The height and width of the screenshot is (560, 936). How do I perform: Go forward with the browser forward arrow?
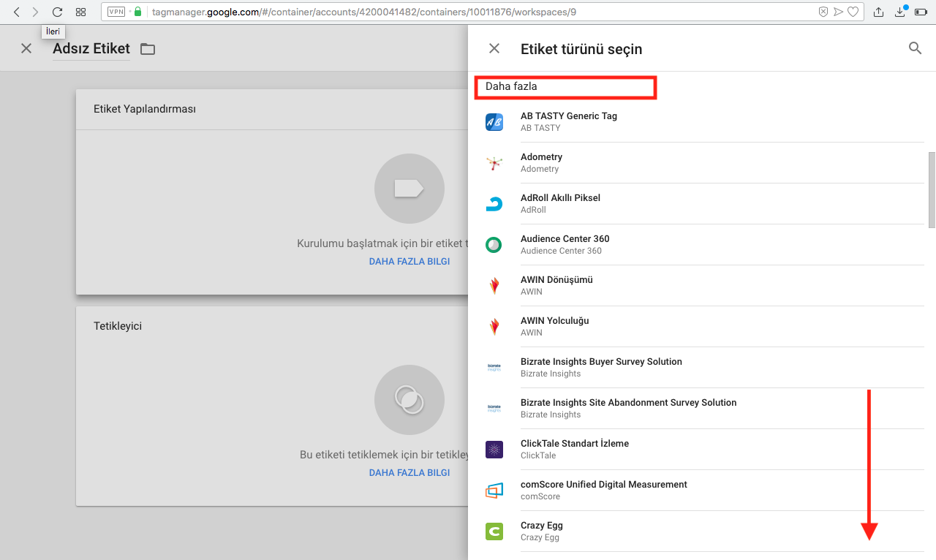click(35, 12)
